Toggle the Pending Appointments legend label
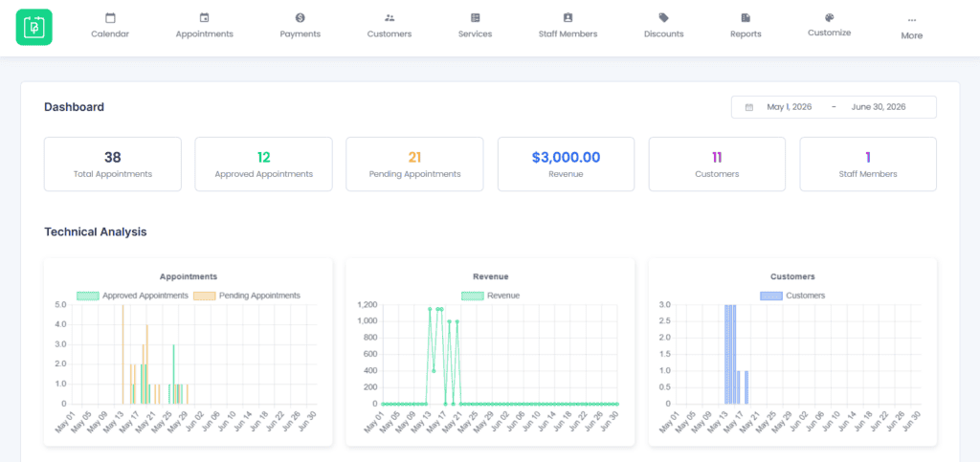980x462 pixels. pos(259,296)
